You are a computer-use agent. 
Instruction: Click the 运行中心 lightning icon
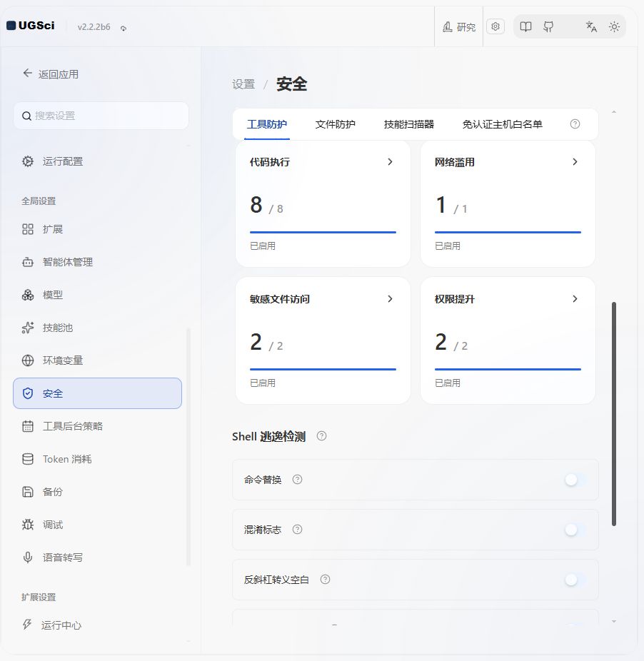pyautogui.click(x=27, y=625)
